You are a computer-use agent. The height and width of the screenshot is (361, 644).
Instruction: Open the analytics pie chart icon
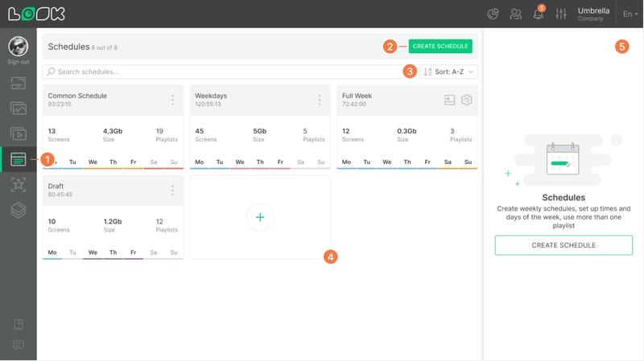pos(493,14)
